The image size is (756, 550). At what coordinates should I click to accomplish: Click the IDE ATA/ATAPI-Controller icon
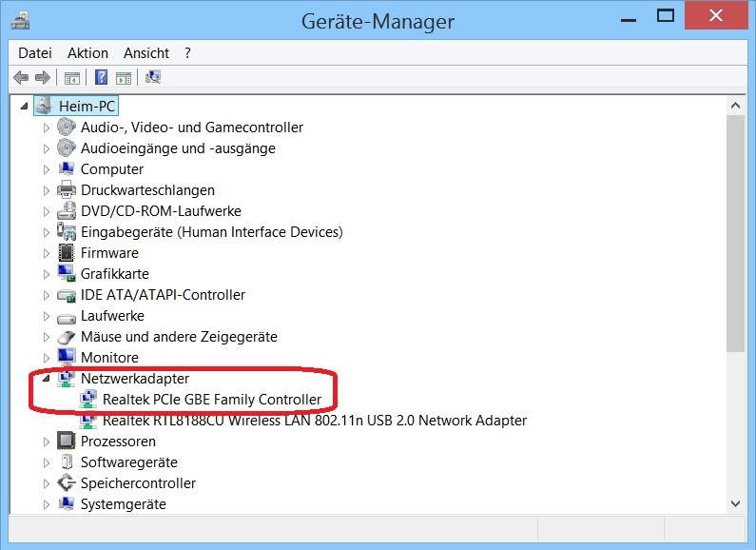point(66,295)
